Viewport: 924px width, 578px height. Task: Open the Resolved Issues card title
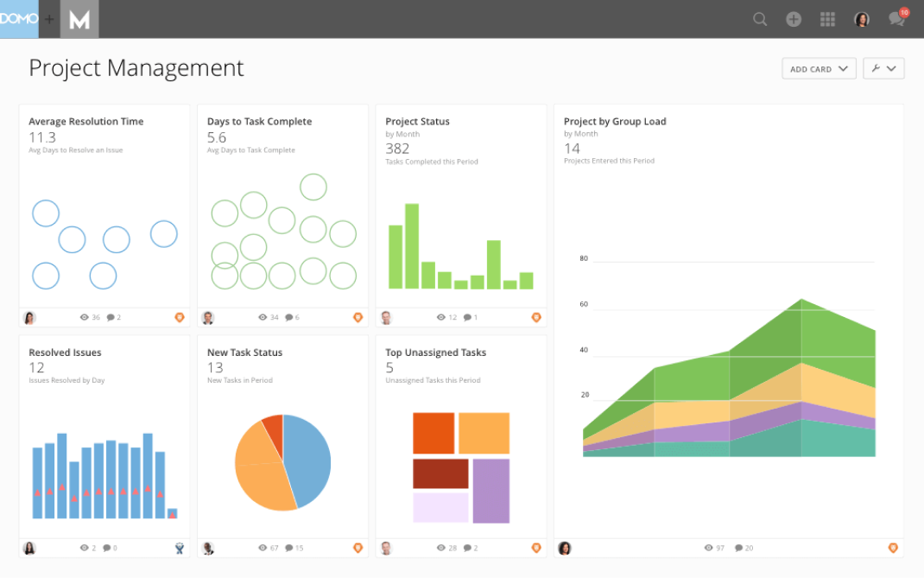tap(65, 353)
